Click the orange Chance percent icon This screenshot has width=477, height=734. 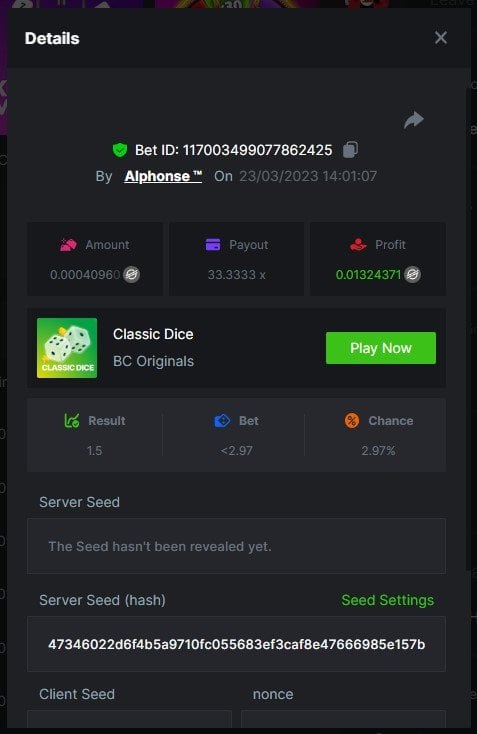click(352, 420)
